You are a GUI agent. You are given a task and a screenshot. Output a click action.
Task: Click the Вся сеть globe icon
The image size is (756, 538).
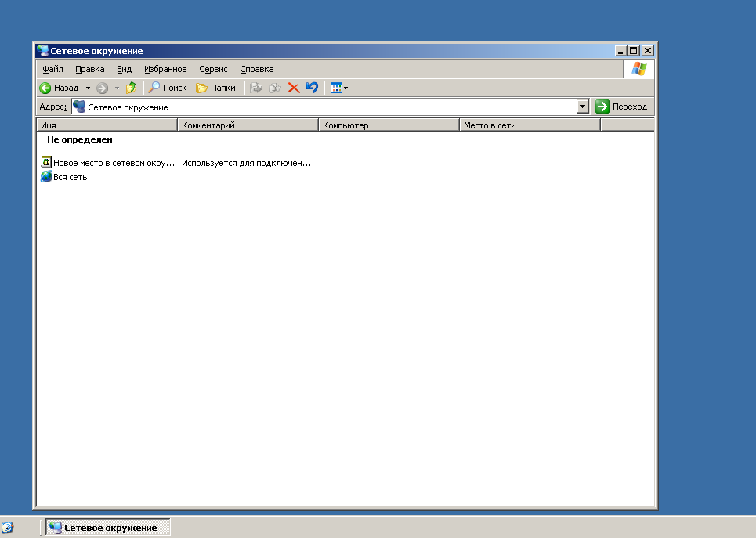46,176
